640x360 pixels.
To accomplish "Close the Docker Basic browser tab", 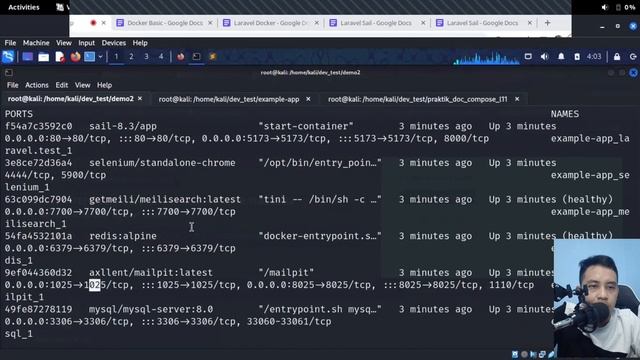I will pos(210,23).
